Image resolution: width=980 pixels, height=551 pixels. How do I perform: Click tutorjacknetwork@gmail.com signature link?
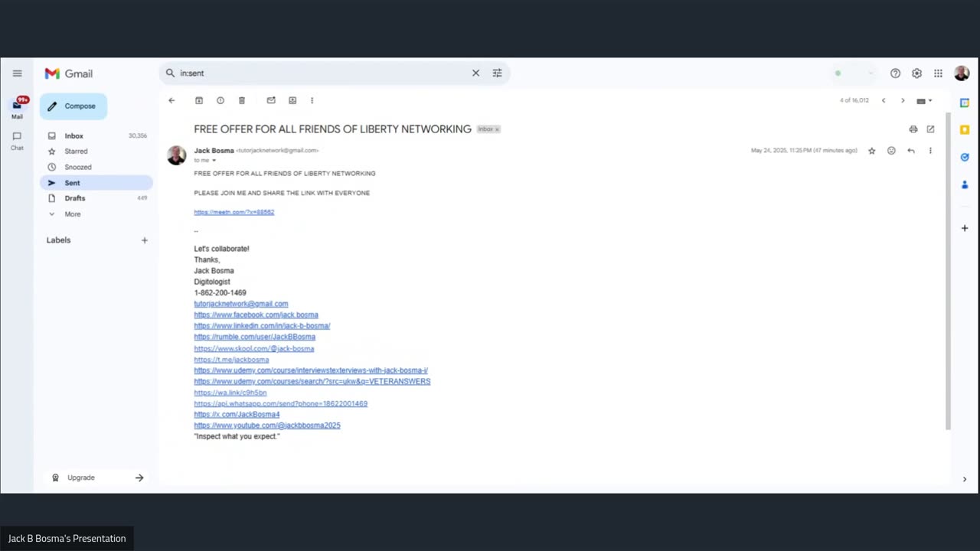pyautogui.click(x=241, y=304)
